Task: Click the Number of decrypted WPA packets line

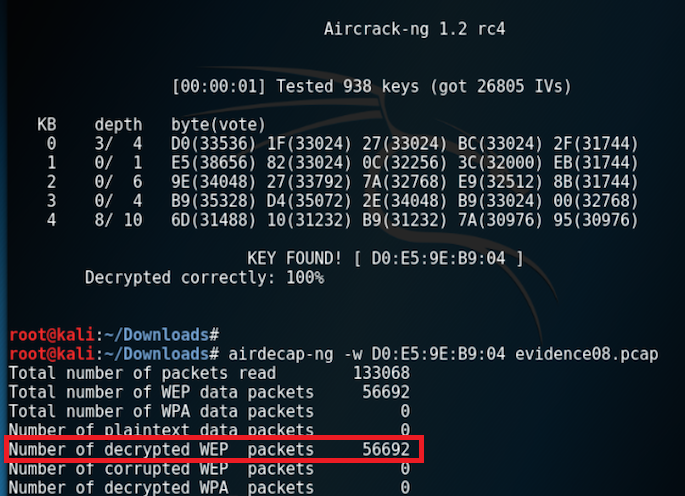Action: pyautogui.click(x=209, y=487)
